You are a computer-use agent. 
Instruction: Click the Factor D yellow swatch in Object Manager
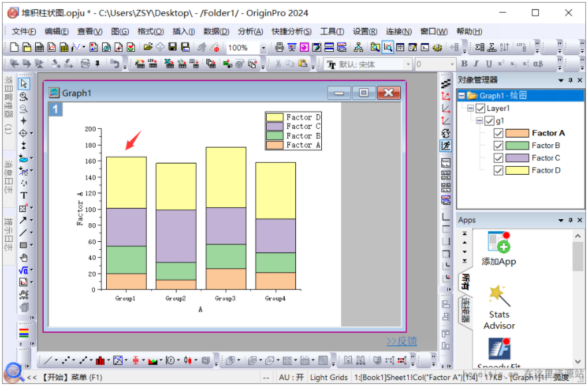pyautogui.click(x=517, y=171)
